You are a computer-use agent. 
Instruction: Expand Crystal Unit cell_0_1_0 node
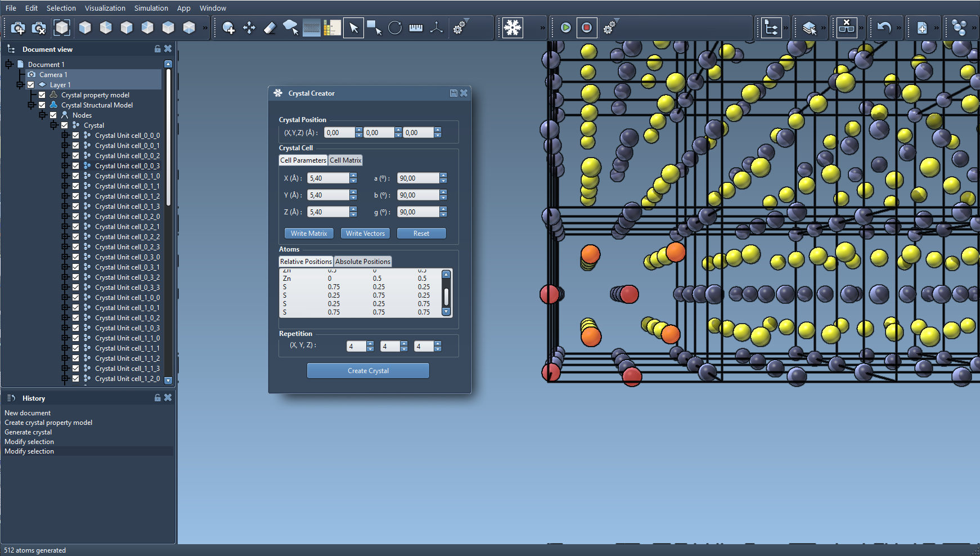65,176
